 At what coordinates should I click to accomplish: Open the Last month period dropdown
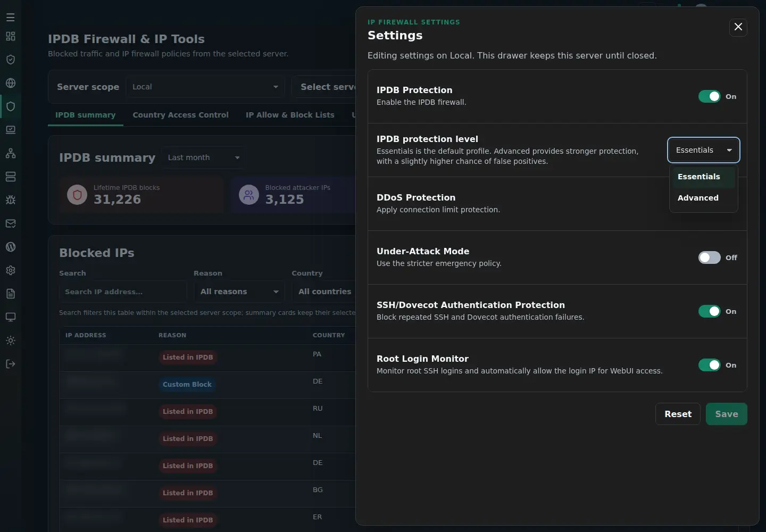point(203,157)
